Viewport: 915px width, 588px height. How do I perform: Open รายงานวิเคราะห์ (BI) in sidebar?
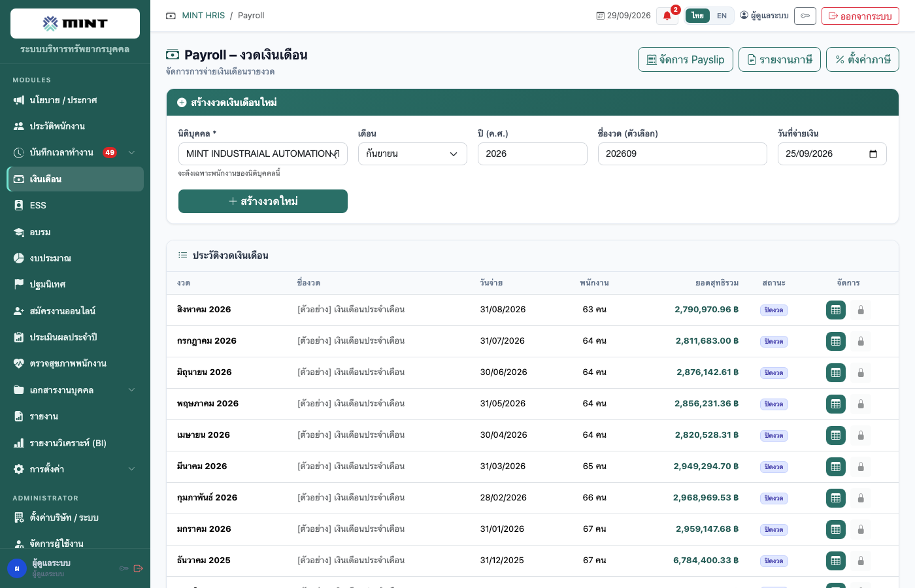pyautogui.click(x=75, y=443)
